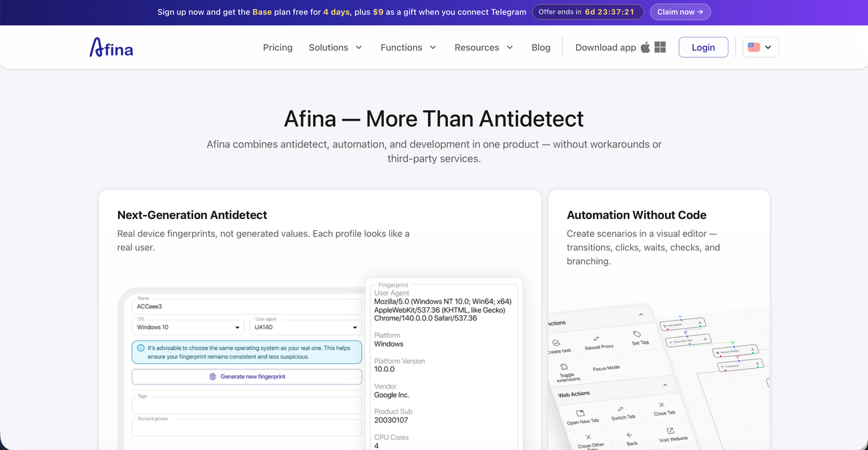Click the Offer ends in countdown timer

coord(588,12)
